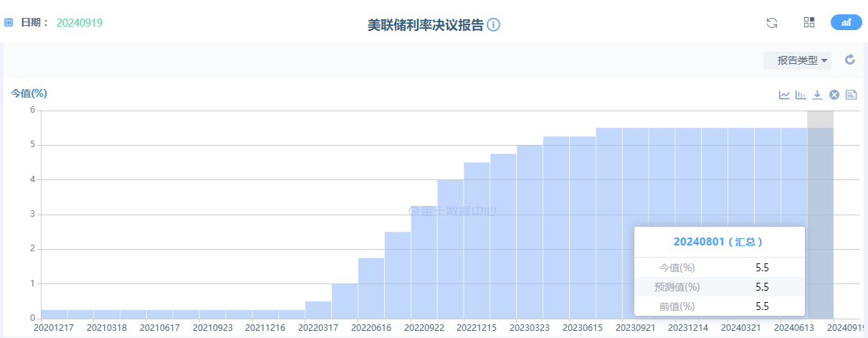Switch chart to line chart mode
This screenshot has height=338, width=868.
[784, 95]
